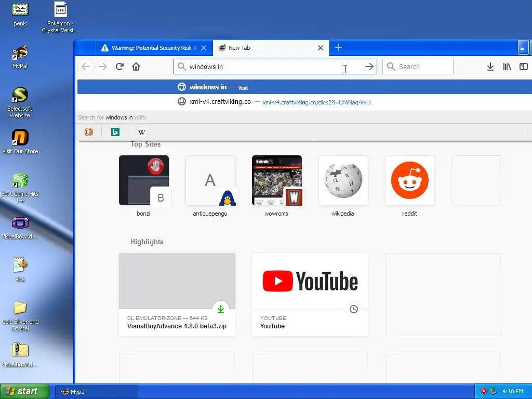Select the Selectsoft Website desktop shortcut
This screenshot has width=532, height=399.
20,102
